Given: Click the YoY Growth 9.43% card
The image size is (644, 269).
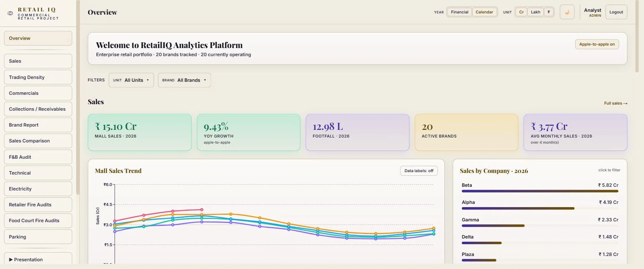Looking at the screenshot, I should 248,132.
